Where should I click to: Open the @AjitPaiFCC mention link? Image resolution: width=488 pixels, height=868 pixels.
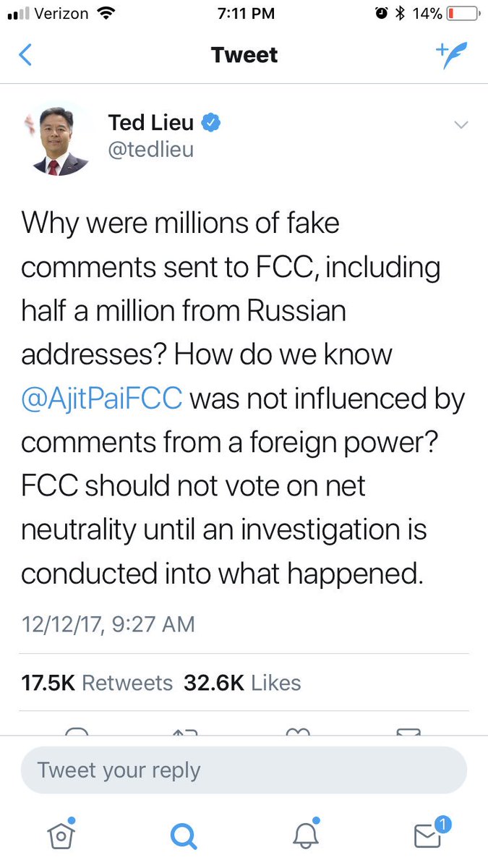click(102, 399)
